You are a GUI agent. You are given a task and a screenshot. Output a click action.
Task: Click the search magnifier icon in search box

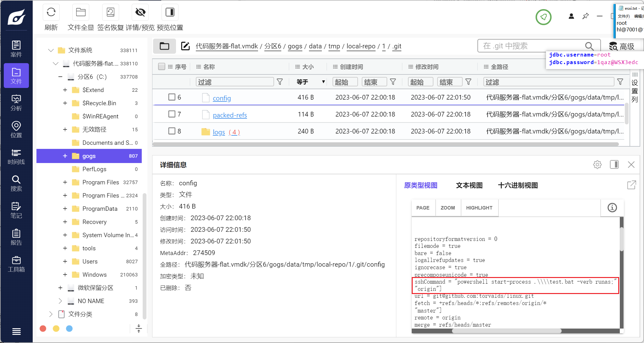(589, 46)
